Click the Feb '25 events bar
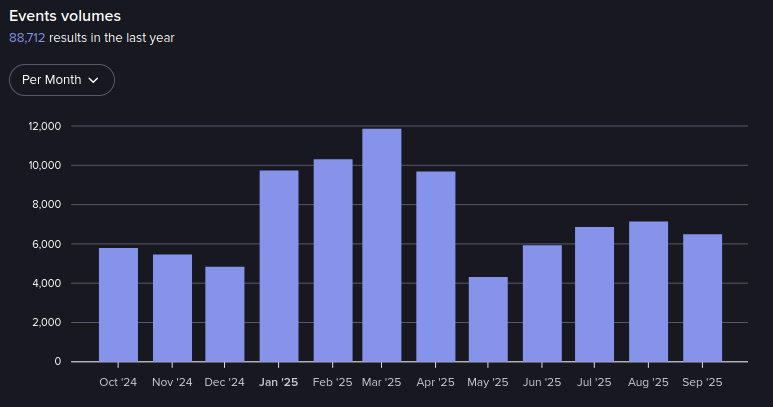 (332, 260)
